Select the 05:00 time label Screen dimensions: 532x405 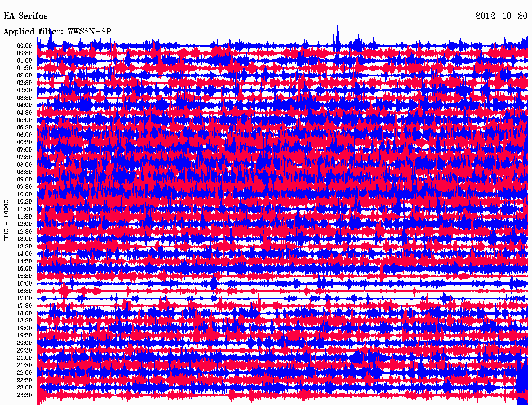[x=24, y=120]
